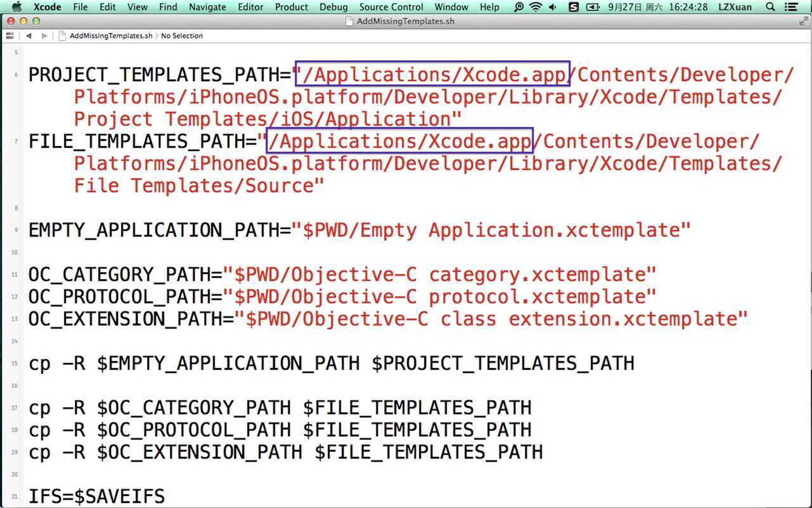
Task: Click the title bar document icon
Action: pos(349,21)
